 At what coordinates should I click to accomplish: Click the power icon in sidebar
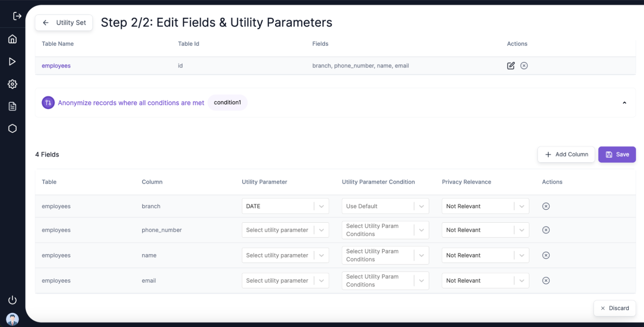pyautogui.click(x=12, y=300)
